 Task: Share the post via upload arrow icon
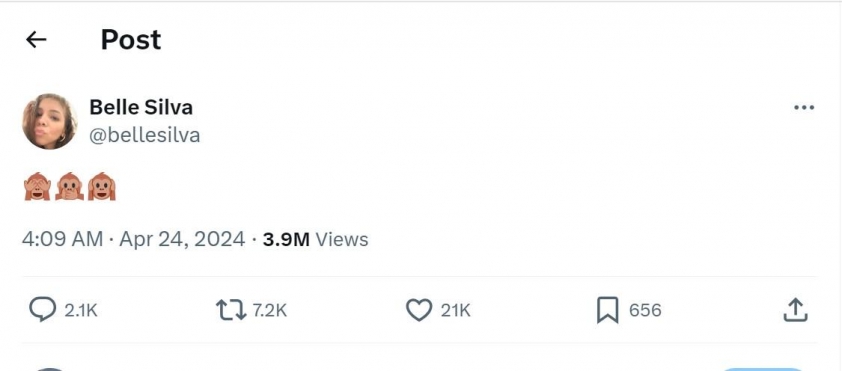click(795, 310)
